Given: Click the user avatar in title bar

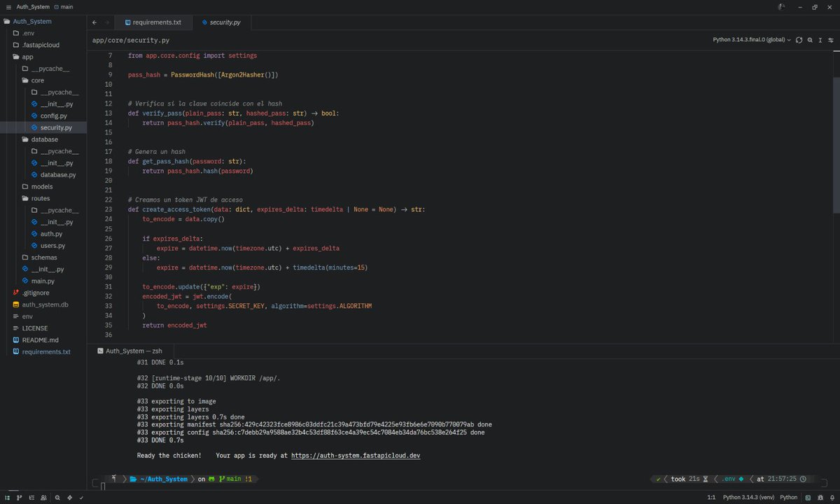Looking at the screenshot, I should (x=781, y=7).
